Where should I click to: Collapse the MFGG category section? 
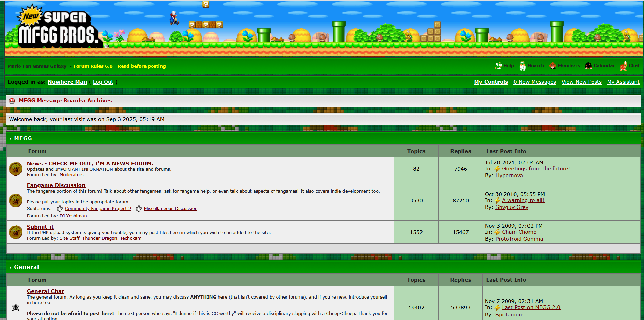tap(11, 139)
